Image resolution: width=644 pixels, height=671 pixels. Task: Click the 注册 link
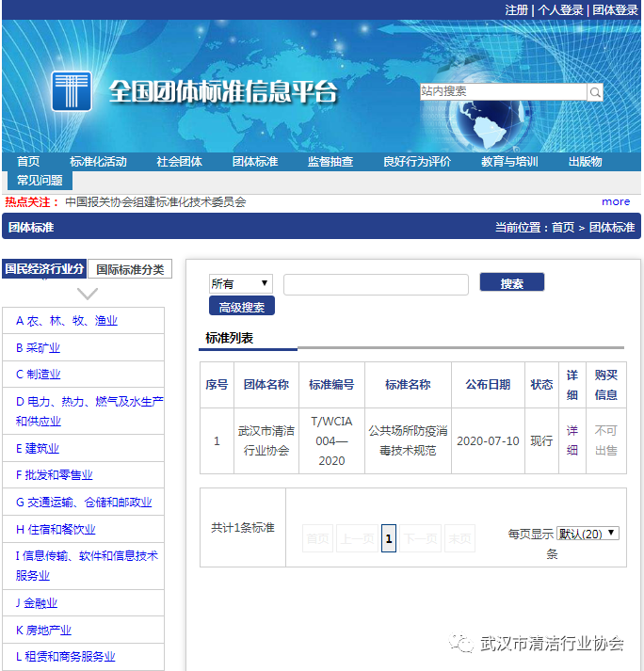516,9
